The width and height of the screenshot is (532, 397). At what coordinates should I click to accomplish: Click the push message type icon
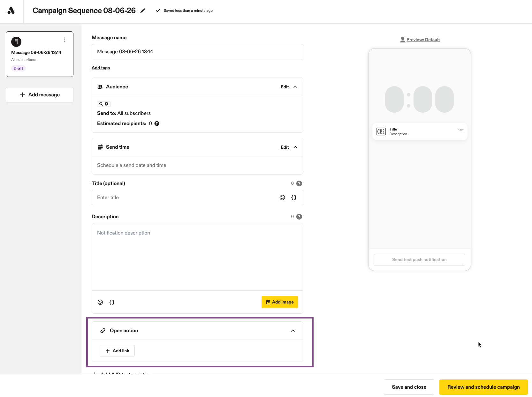click(x=16, y=42)
